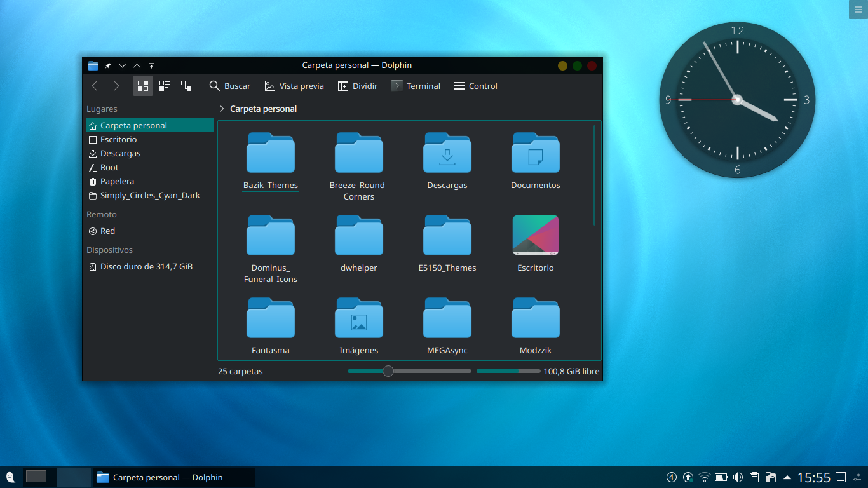The image size is (868, 488).
Task: Expand hidden system tray icons arrow
Action: pos(787,477)
